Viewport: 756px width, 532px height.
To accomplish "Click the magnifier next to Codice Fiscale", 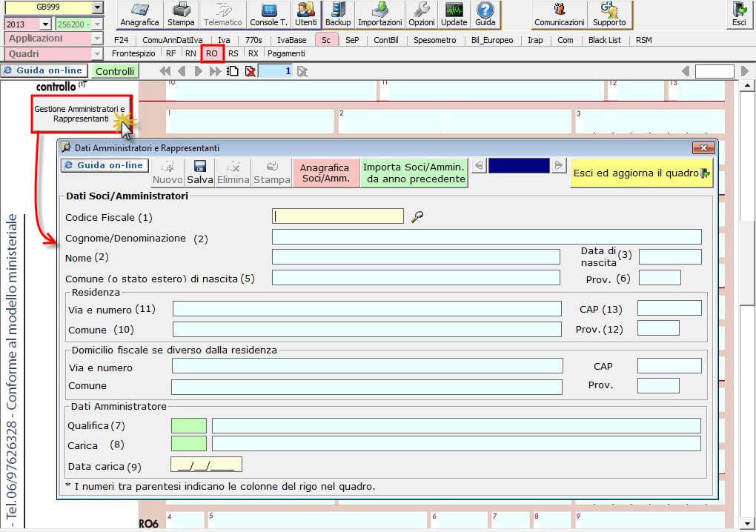I will [x=417, y=216].
